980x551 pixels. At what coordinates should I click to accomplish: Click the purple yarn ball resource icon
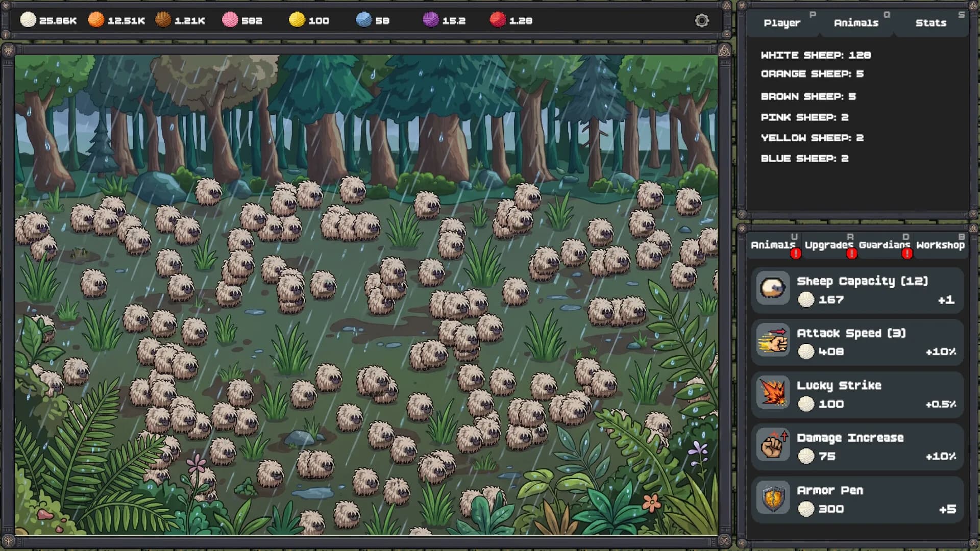point(431,20)
